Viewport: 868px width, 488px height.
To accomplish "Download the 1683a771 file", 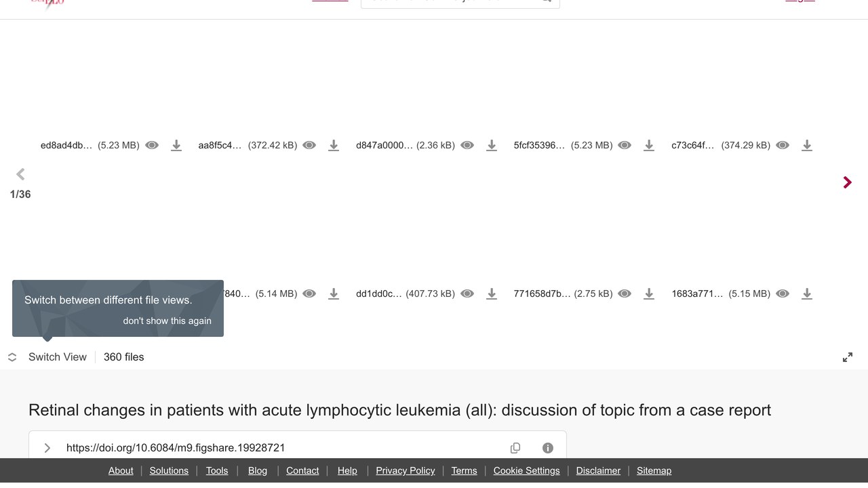I will (807, 293).
